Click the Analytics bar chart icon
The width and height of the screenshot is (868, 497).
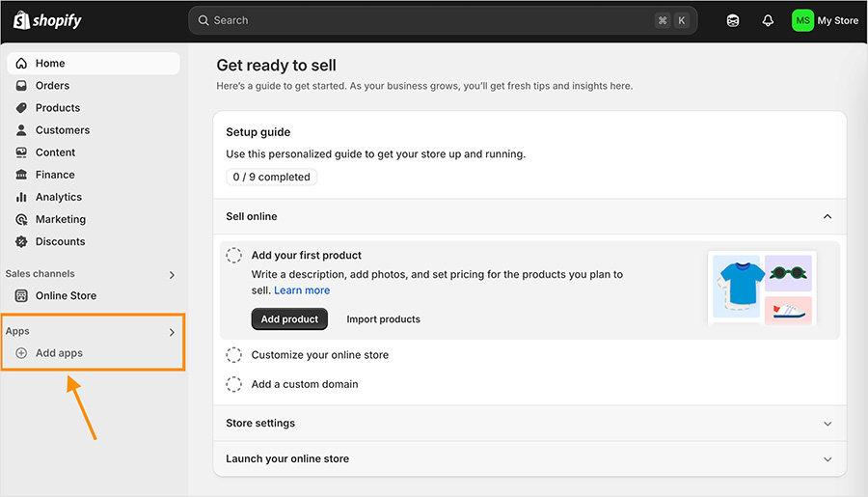click(x=21, y=197)
